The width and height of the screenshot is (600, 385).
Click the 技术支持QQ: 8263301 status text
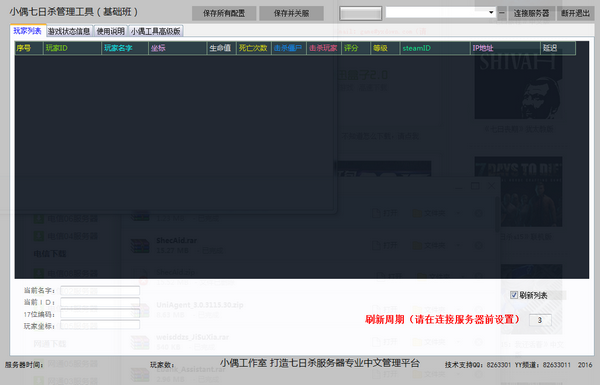coord(478,365)
